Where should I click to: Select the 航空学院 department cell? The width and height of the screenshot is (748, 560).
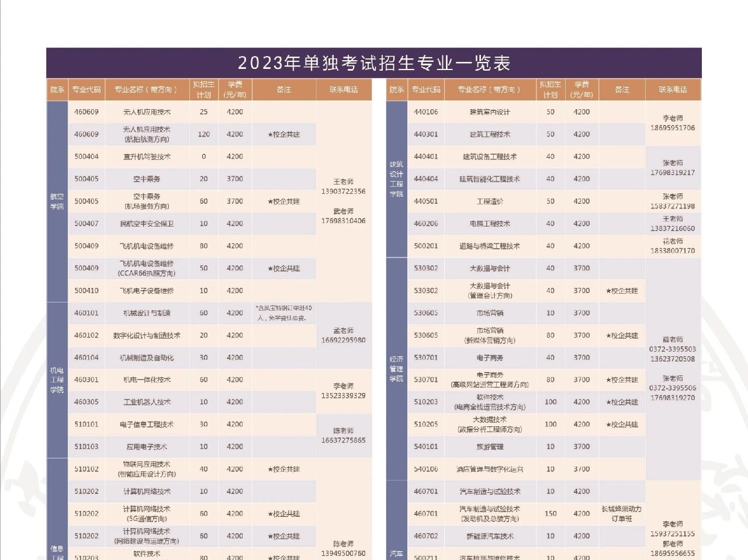[57, 201]
